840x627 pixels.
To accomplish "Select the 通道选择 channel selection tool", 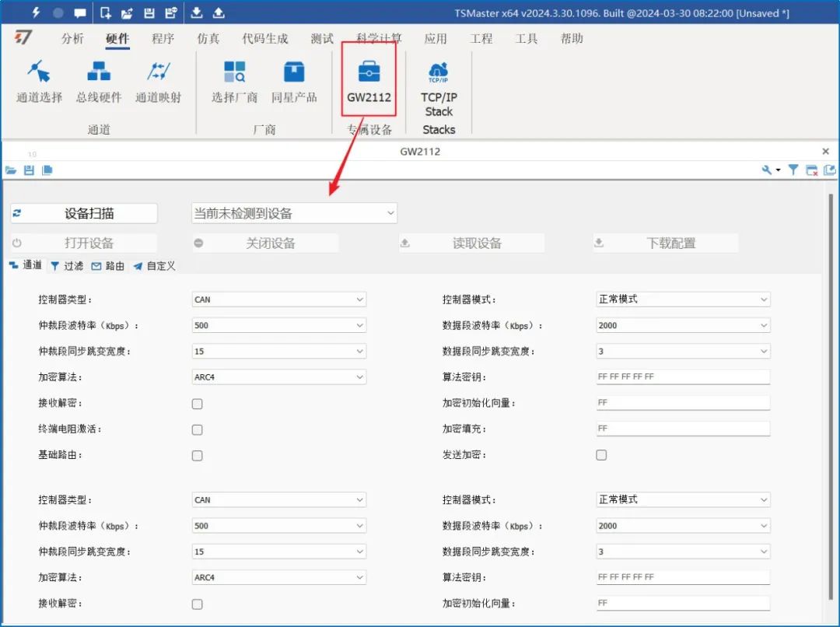I will click(37, 82).
